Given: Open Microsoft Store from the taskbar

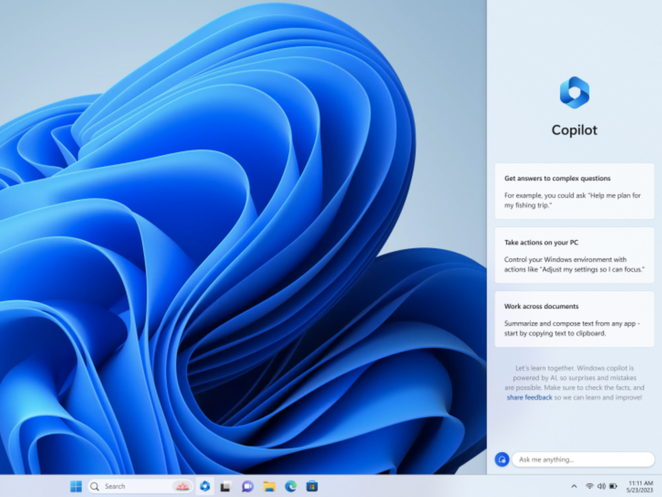Looking at the screenshot, I should tap(313, 486).
